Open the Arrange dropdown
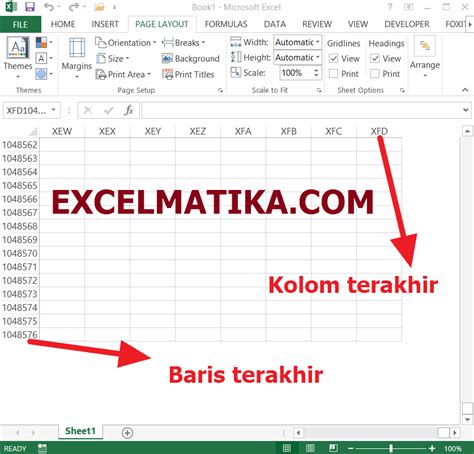Screen dimensions: 474x454 [425, 57]
